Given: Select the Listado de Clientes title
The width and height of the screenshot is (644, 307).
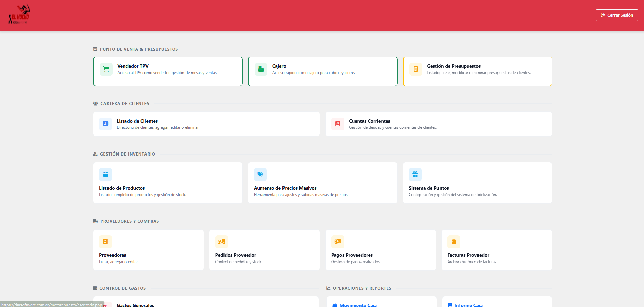Looking at the screenshot, I should pos(137,121).
